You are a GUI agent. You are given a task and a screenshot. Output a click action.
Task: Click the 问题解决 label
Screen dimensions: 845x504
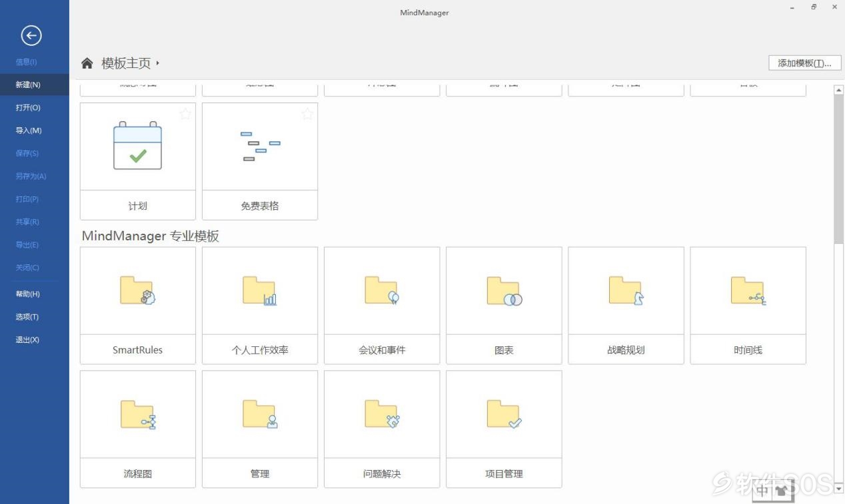click(382, 473)
